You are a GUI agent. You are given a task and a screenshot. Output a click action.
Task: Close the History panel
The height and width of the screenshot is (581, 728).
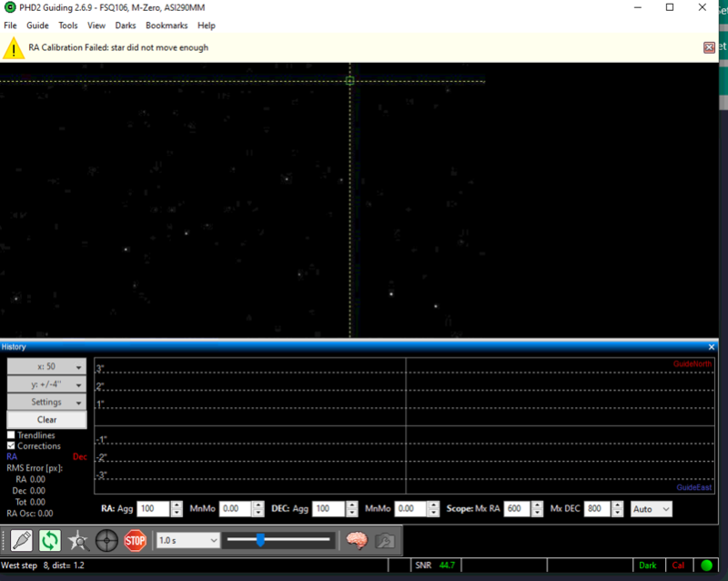[x=712, y=347]
